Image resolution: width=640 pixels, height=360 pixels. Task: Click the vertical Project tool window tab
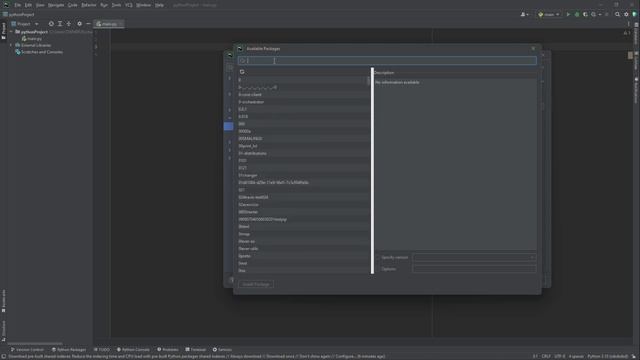(4, 31)
